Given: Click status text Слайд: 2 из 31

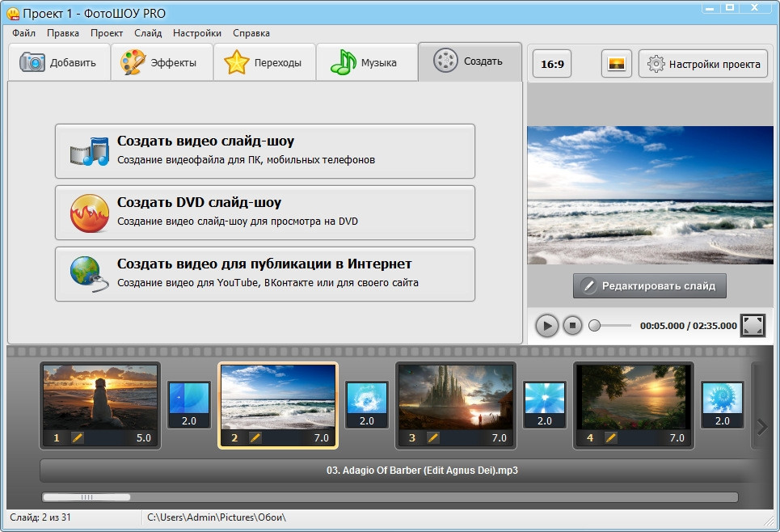Looking at the screenshot, I should [40, 517].
